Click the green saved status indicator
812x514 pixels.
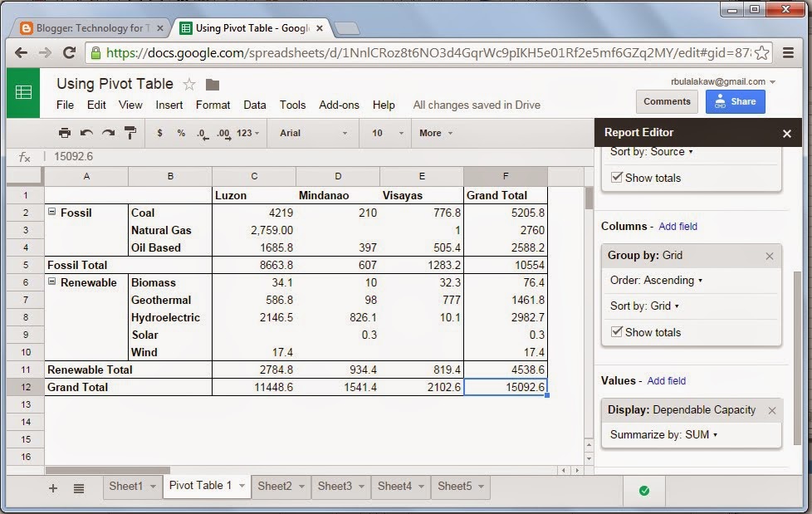644,491
